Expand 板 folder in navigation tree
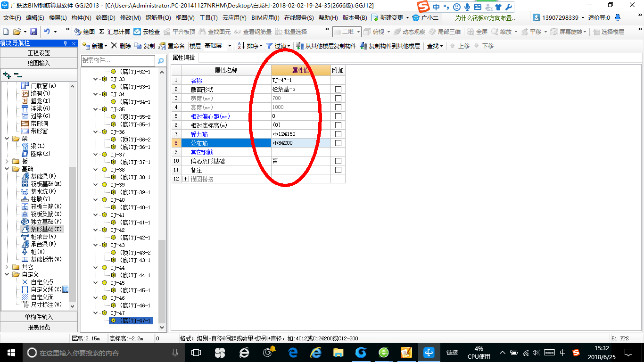This screenshot has width=644, height=362. point(7,161)
